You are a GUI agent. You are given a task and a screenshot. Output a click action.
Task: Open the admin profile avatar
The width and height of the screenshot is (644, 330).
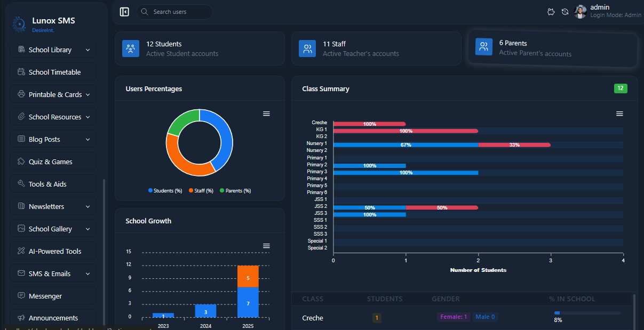point(581,12)
